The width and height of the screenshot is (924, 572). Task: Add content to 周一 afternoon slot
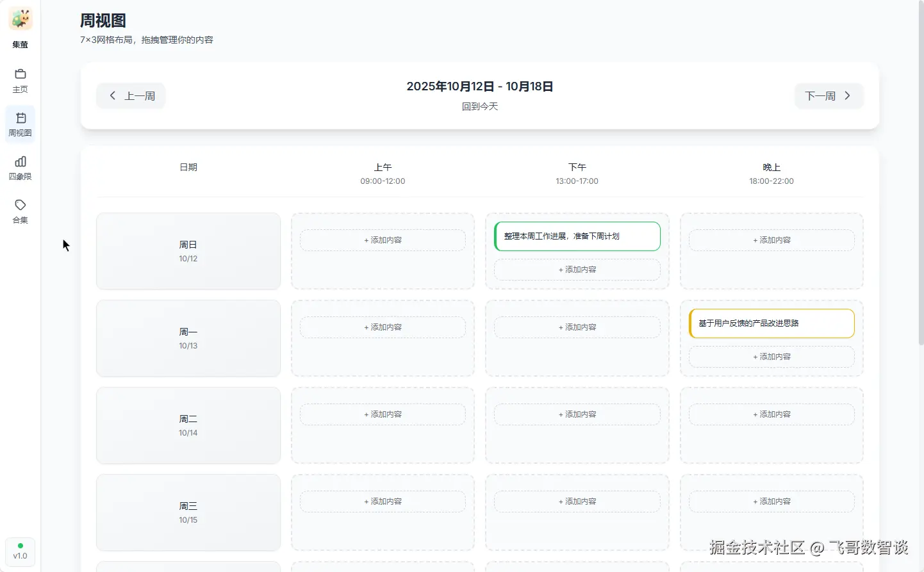pos(577,327)
